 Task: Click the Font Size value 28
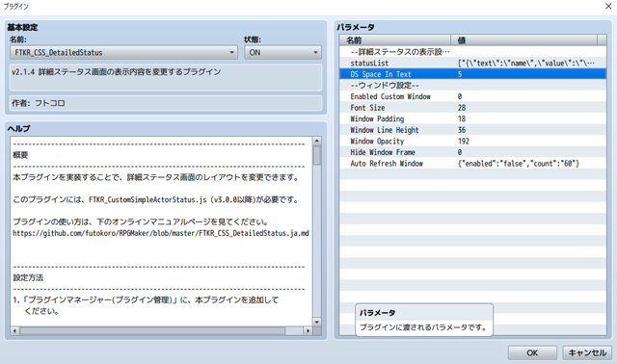click(x=461, y=107)
